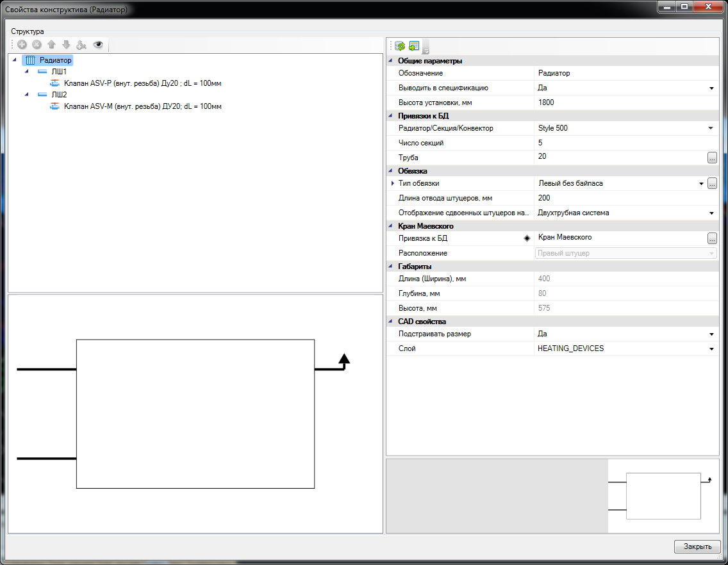Select the ЛШ2 tree item
The image size is (728, 565).
59,95
